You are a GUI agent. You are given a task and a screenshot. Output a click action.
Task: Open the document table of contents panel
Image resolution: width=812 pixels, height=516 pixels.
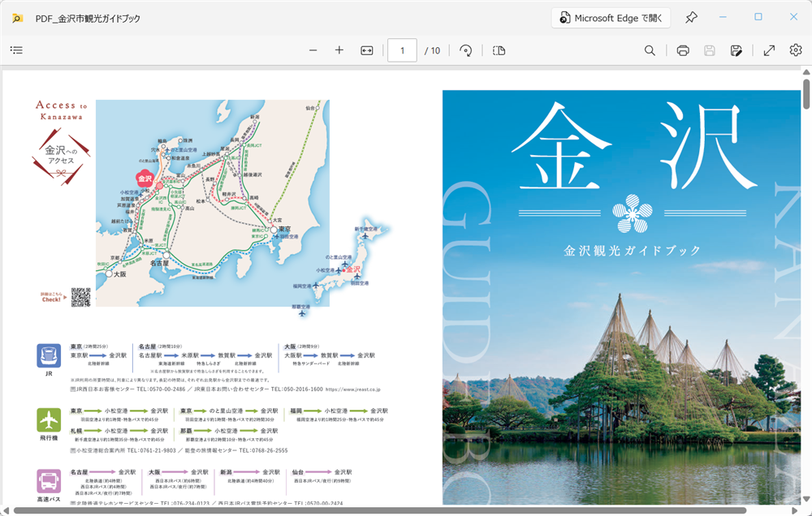click(x=16, y=50)
